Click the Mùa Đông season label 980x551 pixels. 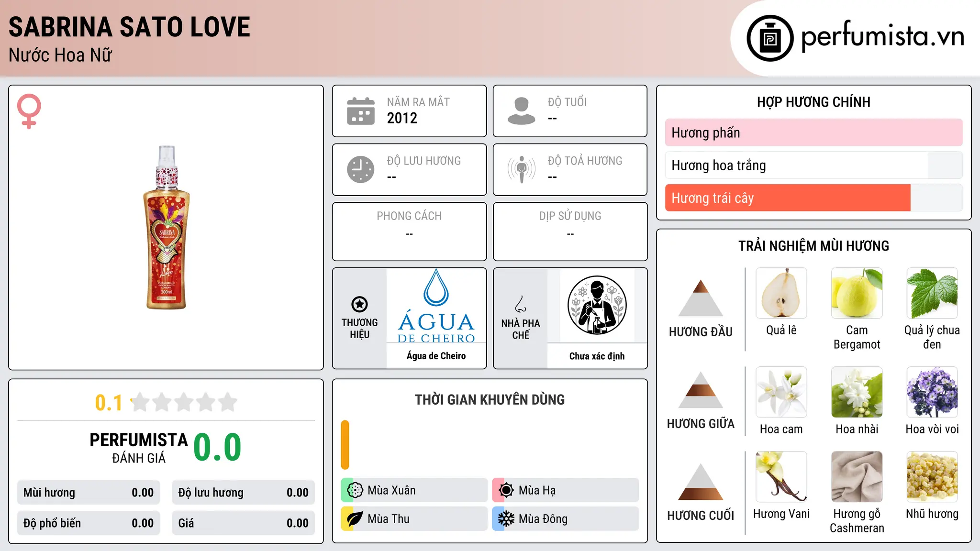[543, 519]
